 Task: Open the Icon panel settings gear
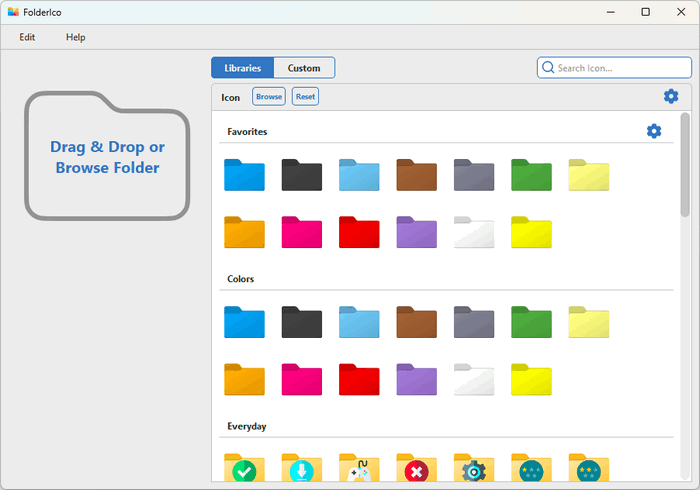click(671, 96)
